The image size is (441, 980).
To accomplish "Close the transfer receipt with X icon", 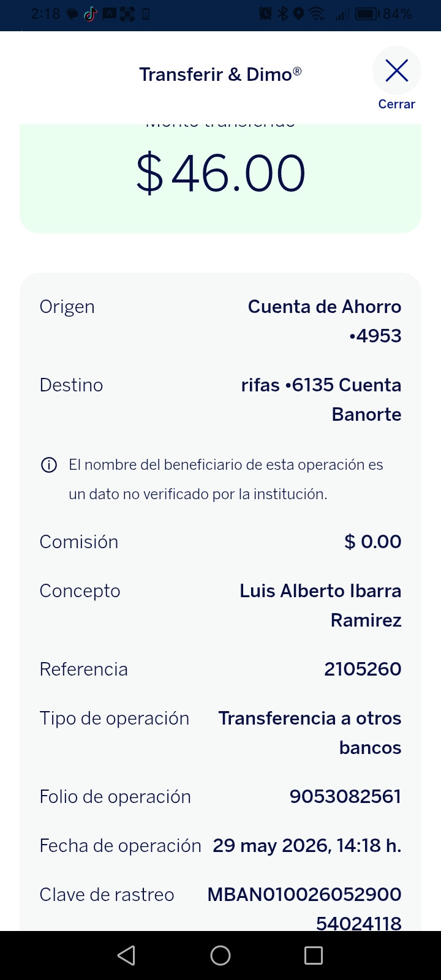I will pos(397,71).
